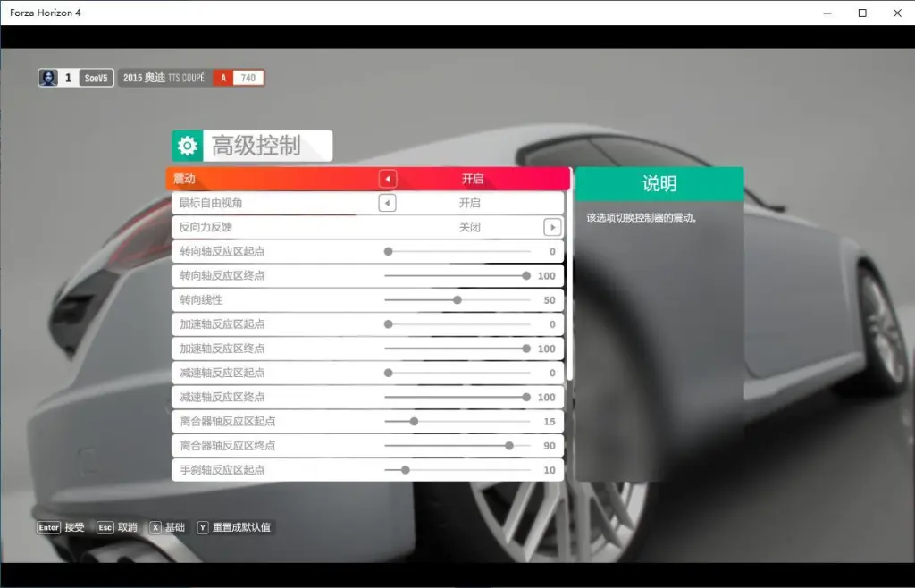Click the red A class badge
Screen dimensions: 915x588
[222, 78]
